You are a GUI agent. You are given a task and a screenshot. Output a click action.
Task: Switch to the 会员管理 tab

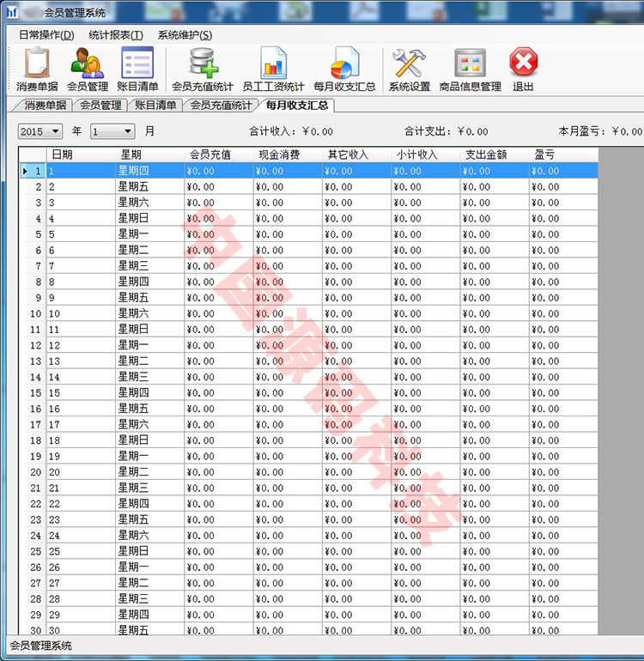click(100, 105)
